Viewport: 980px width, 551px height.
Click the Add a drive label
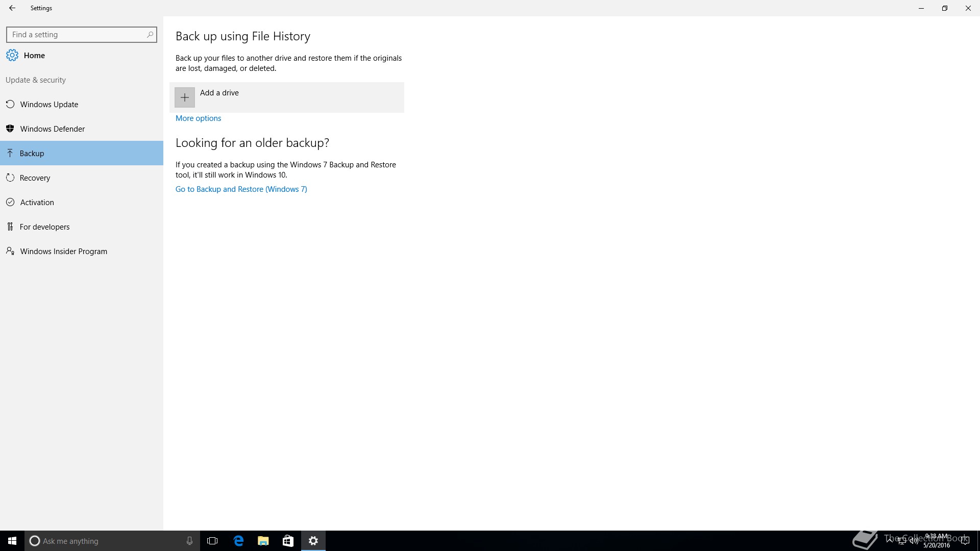(219, 93)
